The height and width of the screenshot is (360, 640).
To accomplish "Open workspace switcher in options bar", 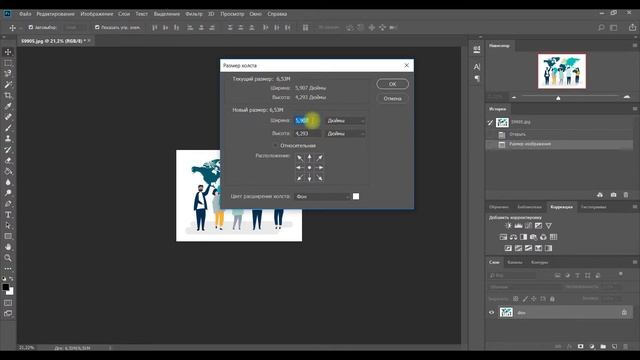I will point(613,27).
